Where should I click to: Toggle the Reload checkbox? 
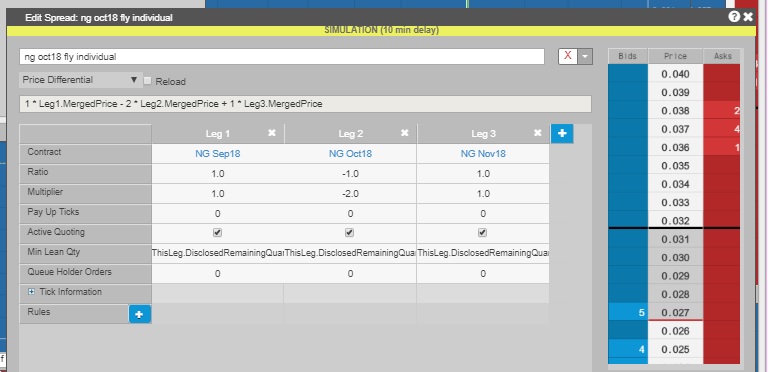148,81
